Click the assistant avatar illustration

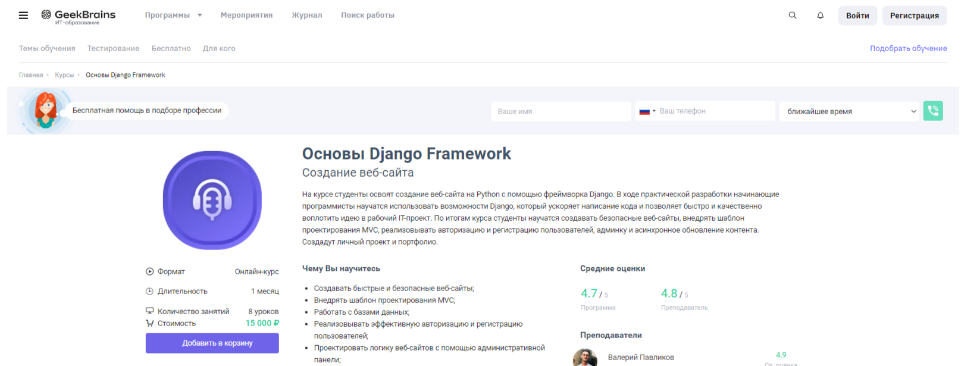point(46,110)
